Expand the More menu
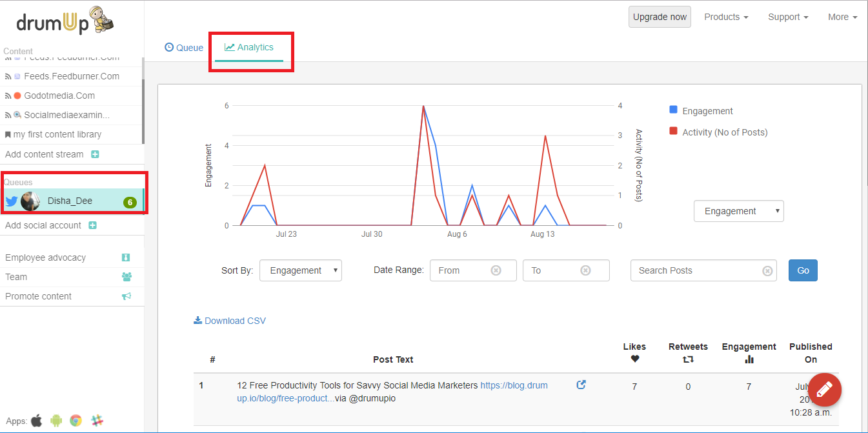868x433 pixels. coord(843,17)
